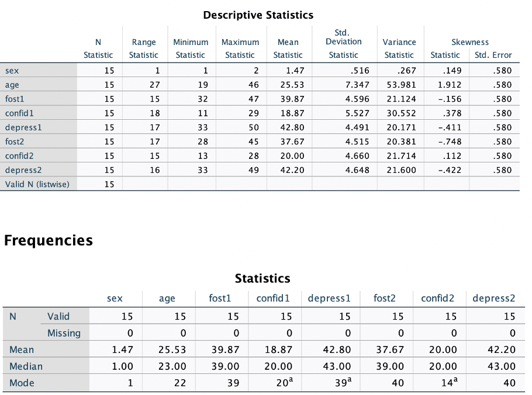The image size is (532, 395).
Task: Select the depress2 column header in Statistics table
Action: pos(494,298)
